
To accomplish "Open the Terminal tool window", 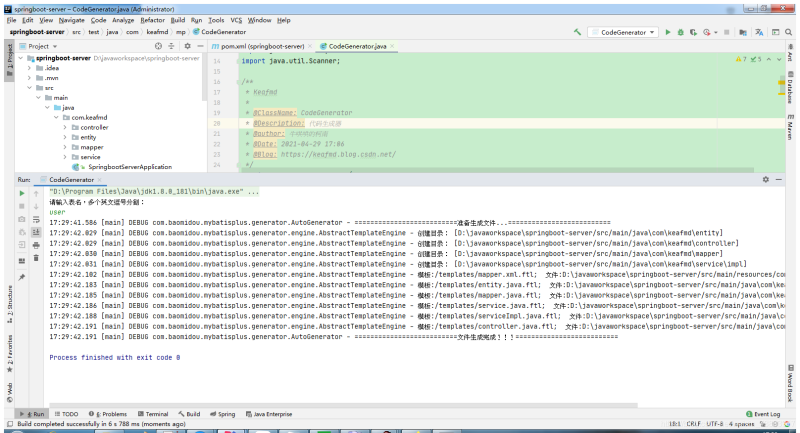I will point(153,414).
